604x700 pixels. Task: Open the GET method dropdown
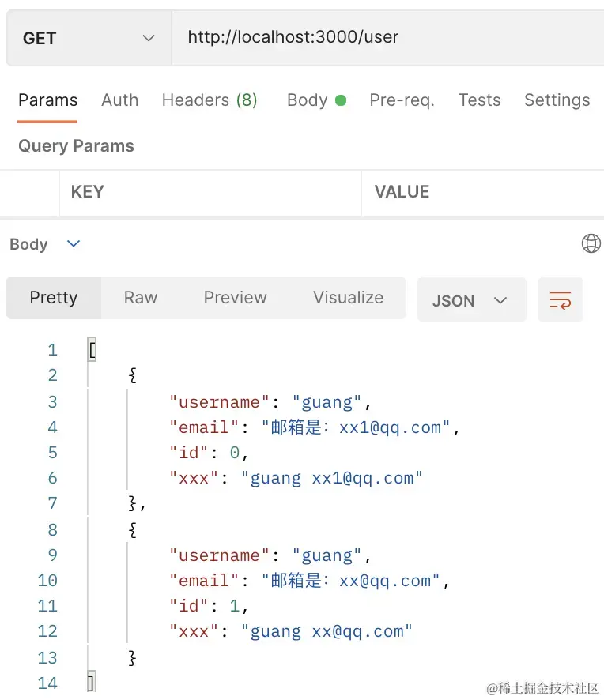(89, 38)
